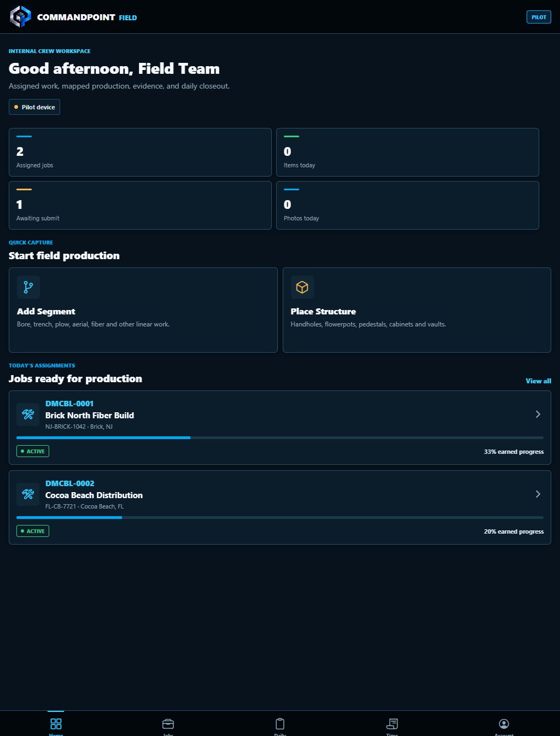Select job ID DMCBL-0002

70,483
